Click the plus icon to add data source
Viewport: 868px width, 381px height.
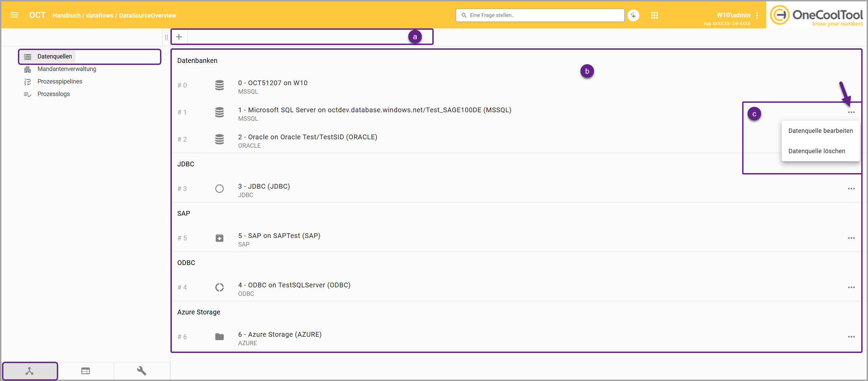coord(179,37)
